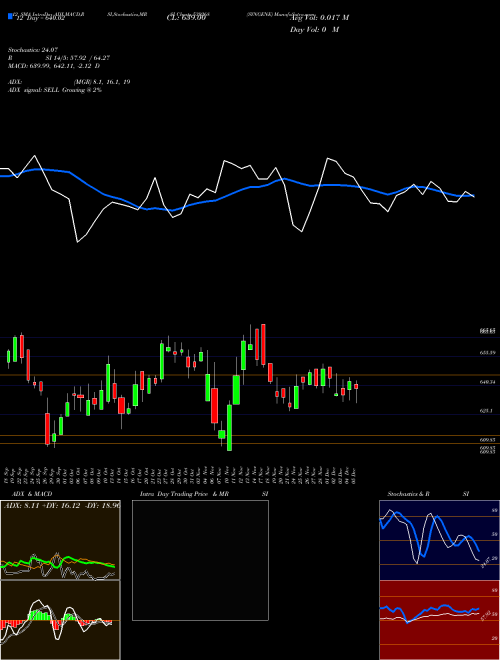Click the 'ADX: (MGR) 8.1, 16.1, 19' line
This screenshot has width=500, height=660.
point(69,82)
